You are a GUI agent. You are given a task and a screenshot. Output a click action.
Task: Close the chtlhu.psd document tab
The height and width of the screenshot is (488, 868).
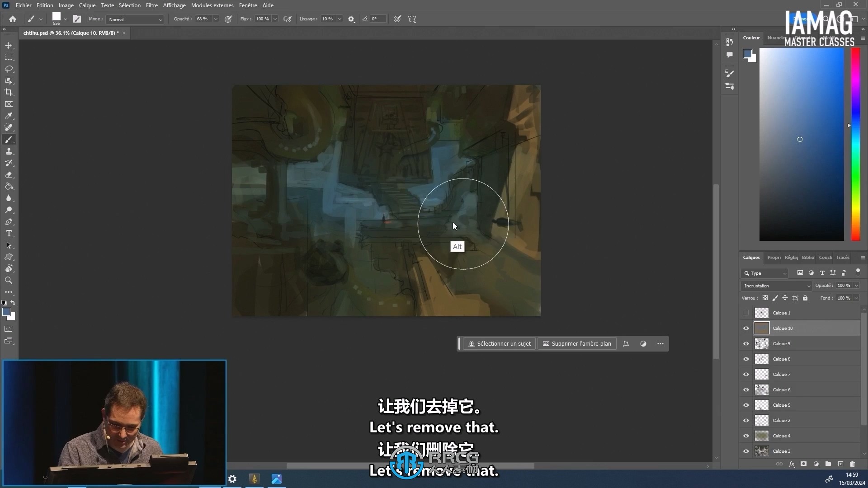[x=124, y=33]
